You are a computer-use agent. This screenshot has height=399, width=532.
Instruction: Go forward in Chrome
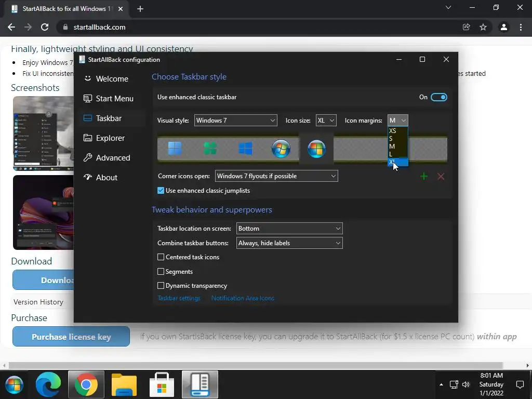[x=28, y=27]
